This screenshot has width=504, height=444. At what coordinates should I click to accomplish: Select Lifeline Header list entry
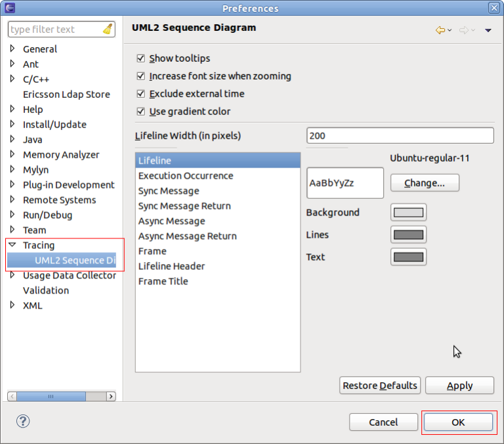click(171, 266)
